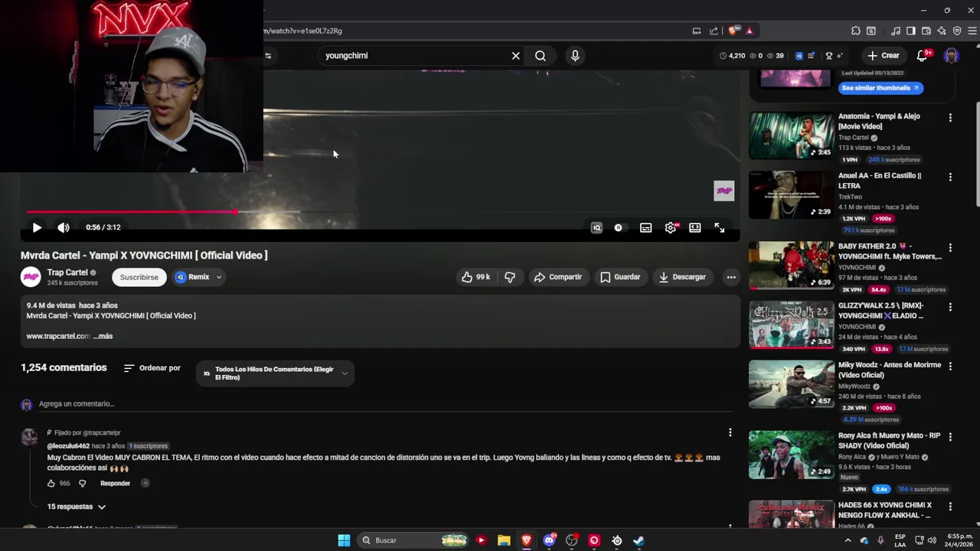
Task: Open Trap Cartel channel avatar
Action: pyautogui.click(x=31, y=277)
